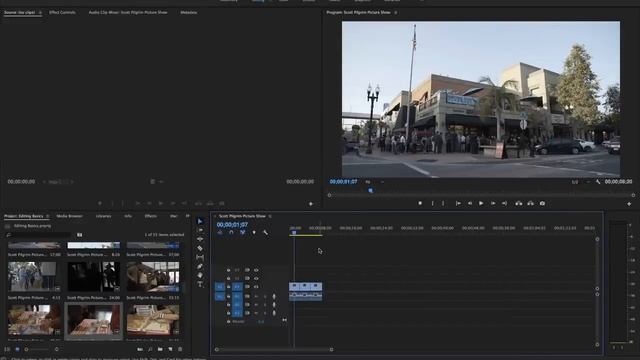
Task: Click New Item icon in Project panel
Action: (x=170, y=349)
